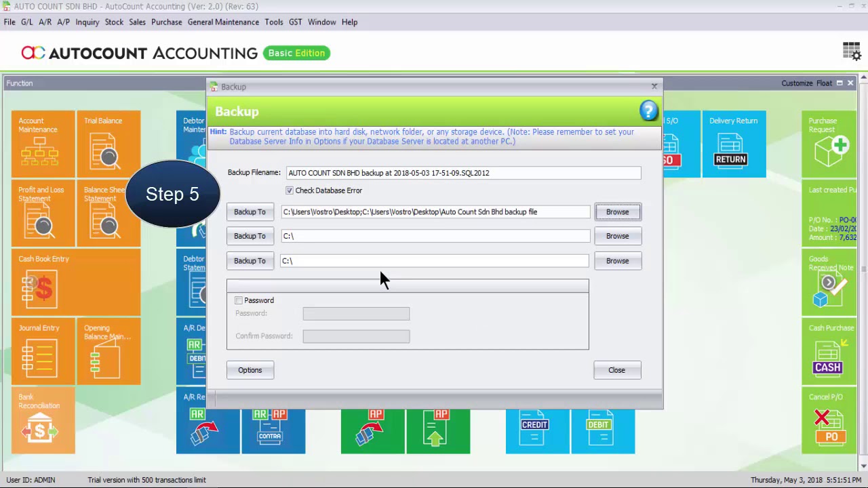Toggle the Check Database Error checkbox
This screenshot has width=868, height=488.
coord(290,190)
